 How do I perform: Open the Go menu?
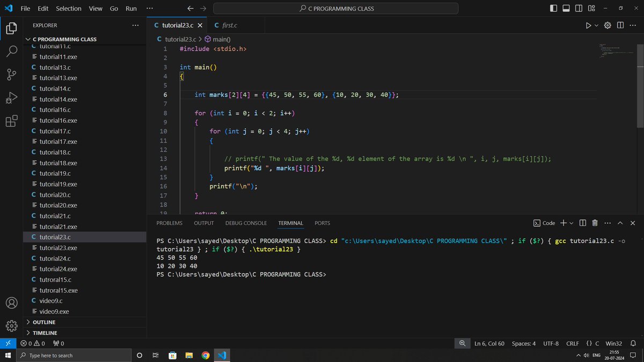[x=114, y=9]
